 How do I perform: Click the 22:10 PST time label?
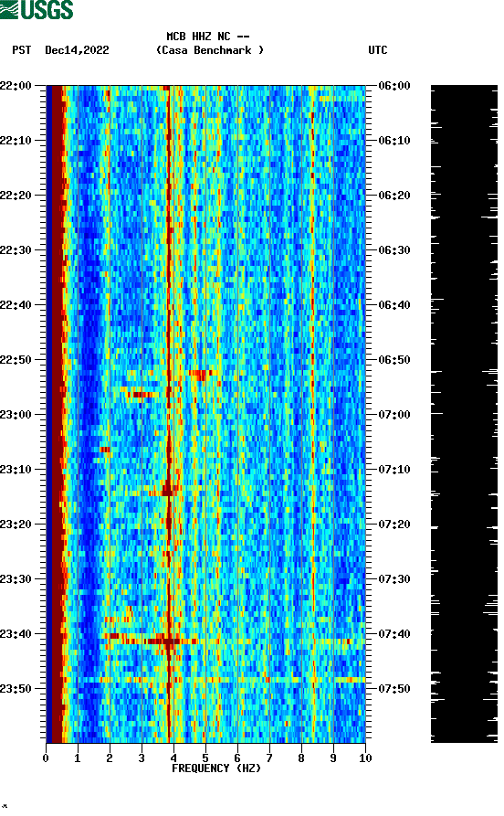[16, 141]
